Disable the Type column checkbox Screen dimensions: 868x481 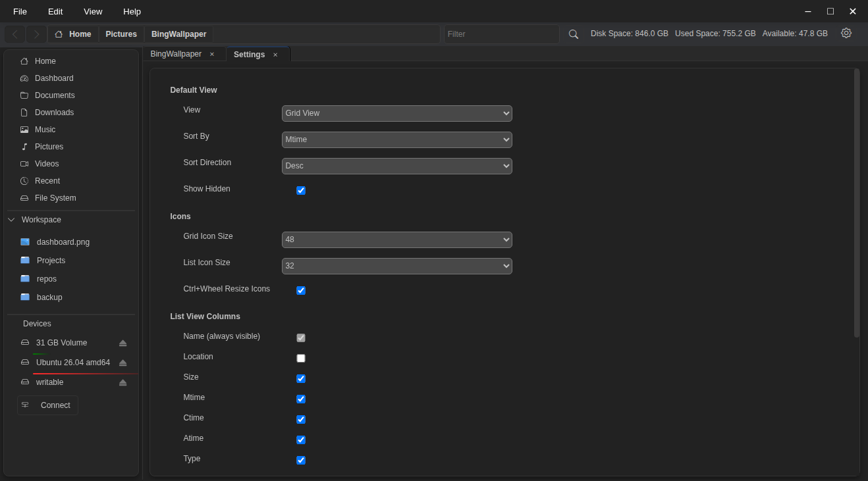pyautogui.click(x=301, y=460)
